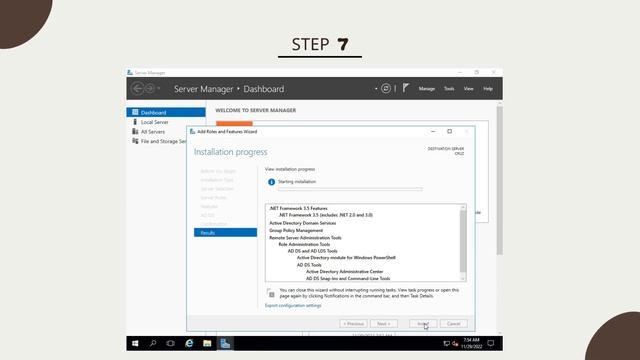Click 'Remote Server Administration Tools' in the list
This screenshot has height=360, width=640.
tap(305, 238)
